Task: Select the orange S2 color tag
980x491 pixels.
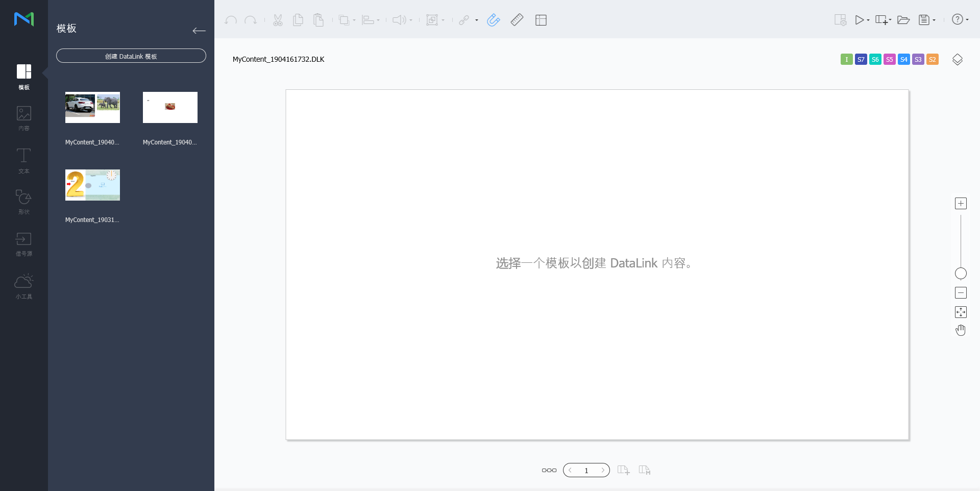Action: [932, 59]
